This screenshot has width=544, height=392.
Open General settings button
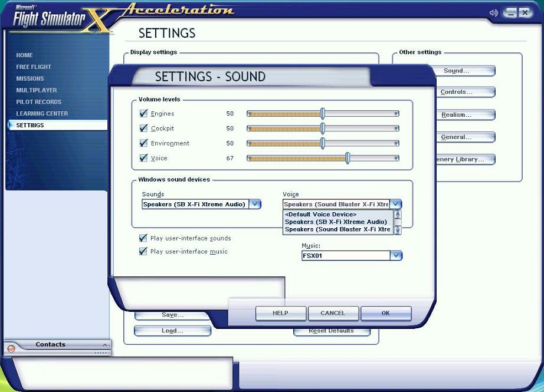pos(465,137)
